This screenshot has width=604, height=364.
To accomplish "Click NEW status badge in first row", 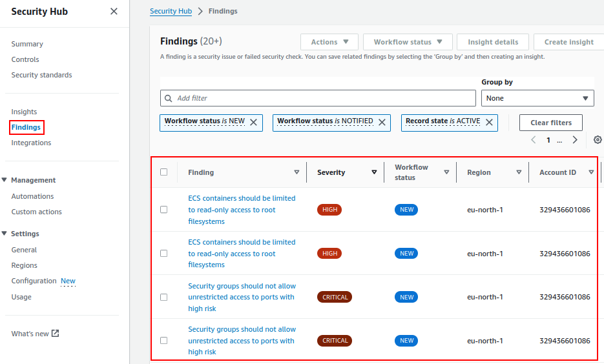I will coord(406,210).
